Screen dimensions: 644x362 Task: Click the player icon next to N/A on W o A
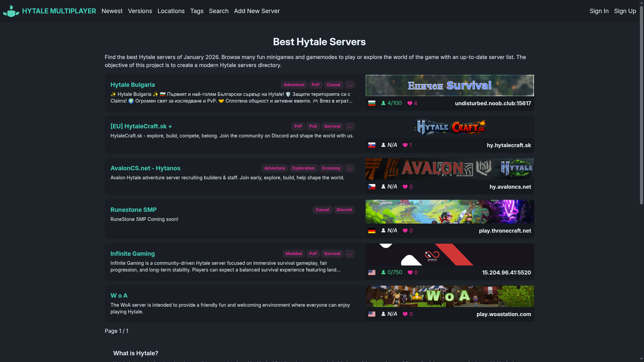383,314
